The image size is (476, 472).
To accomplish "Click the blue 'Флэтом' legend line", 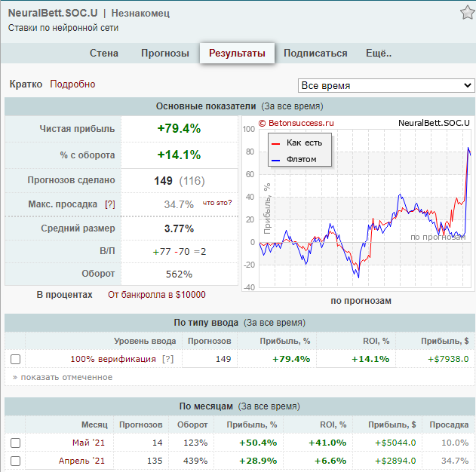I will [x=276, y=159].
